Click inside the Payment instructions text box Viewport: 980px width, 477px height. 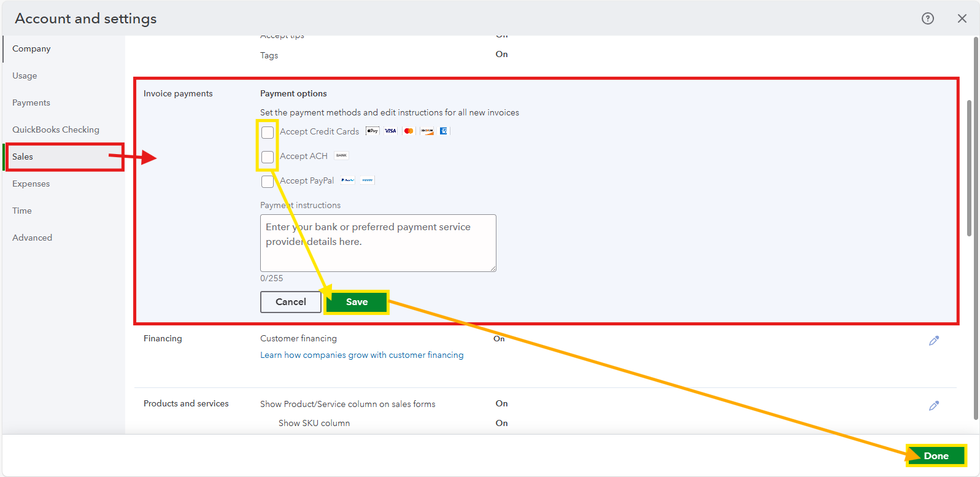[378, 243]
